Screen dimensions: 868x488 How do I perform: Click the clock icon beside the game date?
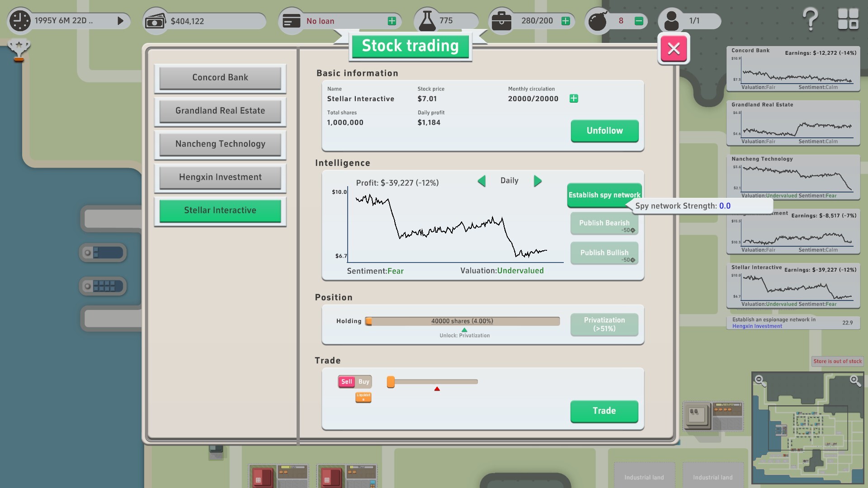[19, 20]
